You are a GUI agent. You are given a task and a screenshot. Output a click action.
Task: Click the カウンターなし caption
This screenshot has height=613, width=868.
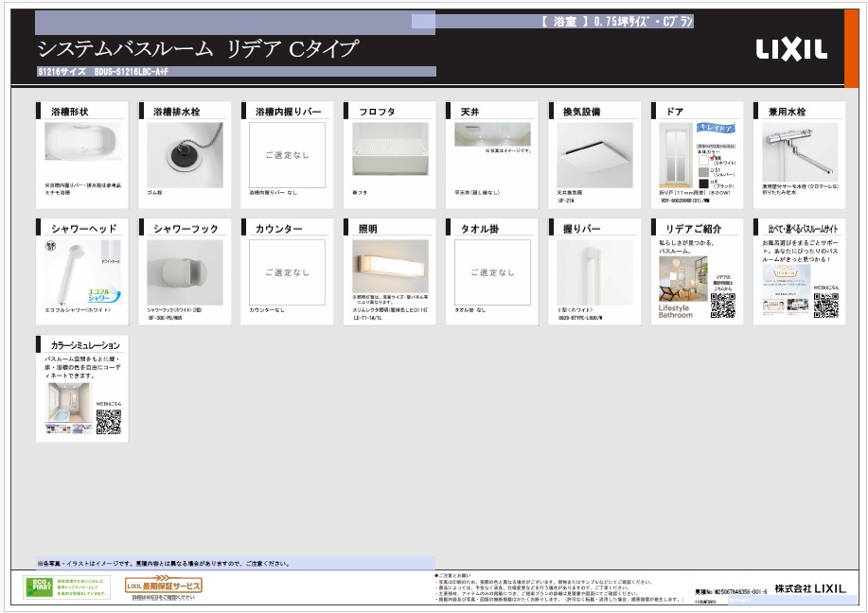tap(267, 310)
